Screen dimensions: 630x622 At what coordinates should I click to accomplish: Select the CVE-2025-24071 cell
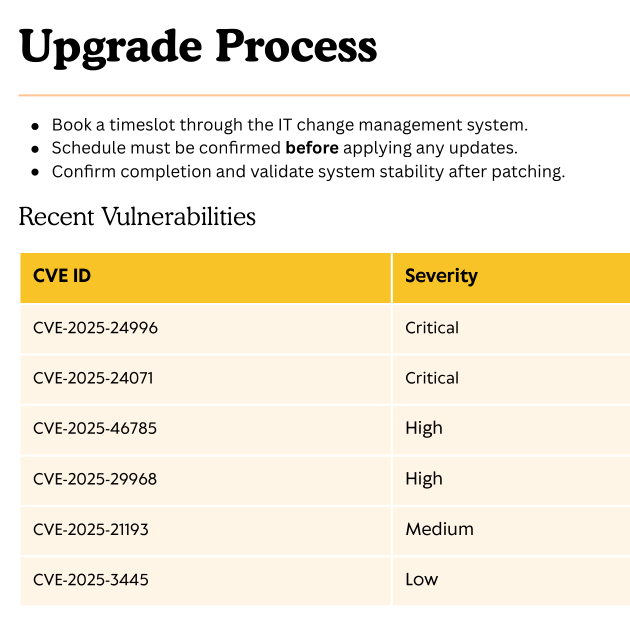pos(93,378)
